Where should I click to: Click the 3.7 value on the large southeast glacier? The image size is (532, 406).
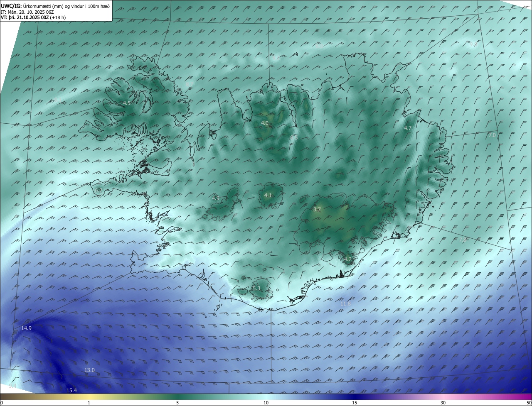[317, 210]
